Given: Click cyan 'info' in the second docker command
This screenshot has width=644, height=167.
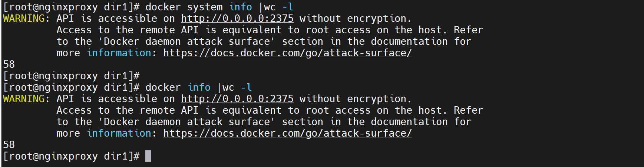Looking at the screenshot, I should (199, 87).
